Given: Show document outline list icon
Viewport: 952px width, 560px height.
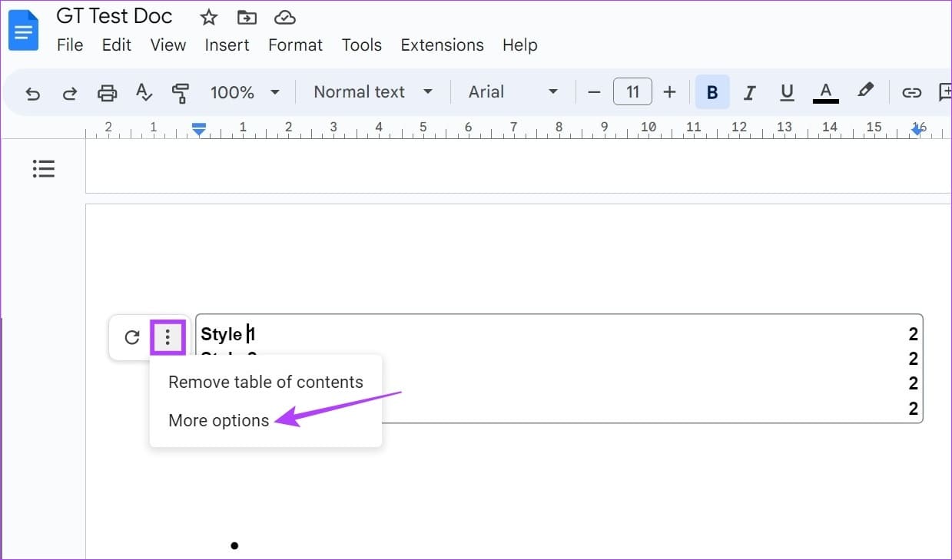Looking at the screenshot, I should (x=44, y=168).
